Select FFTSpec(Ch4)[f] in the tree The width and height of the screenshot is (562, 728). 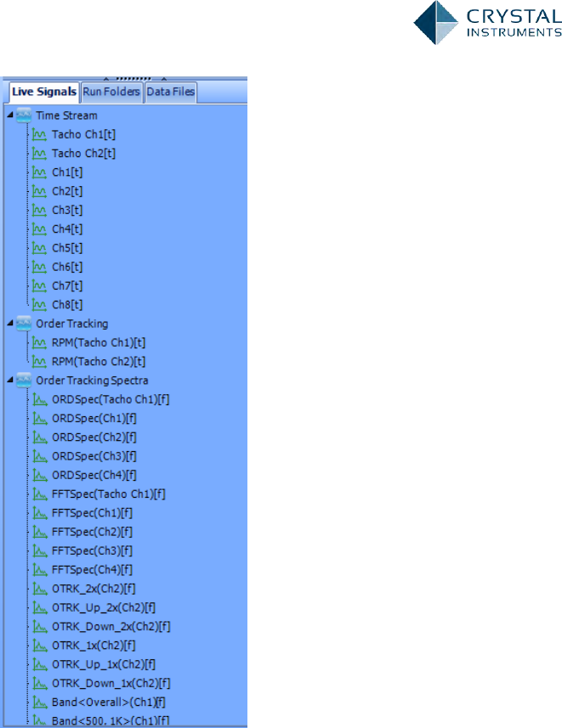tap(92, 570)
